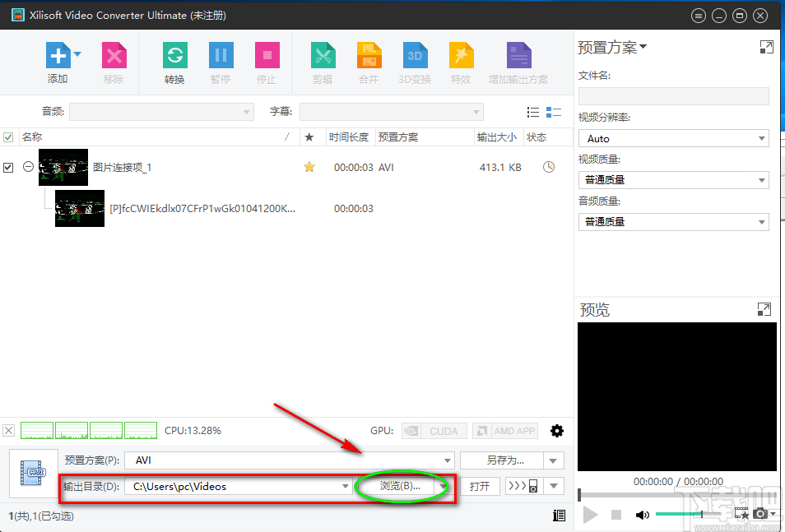Start conversion with the 转换 icon
The width and height of the screenshot is (785, 532).
pyautogui.click(x=174, y=55)
